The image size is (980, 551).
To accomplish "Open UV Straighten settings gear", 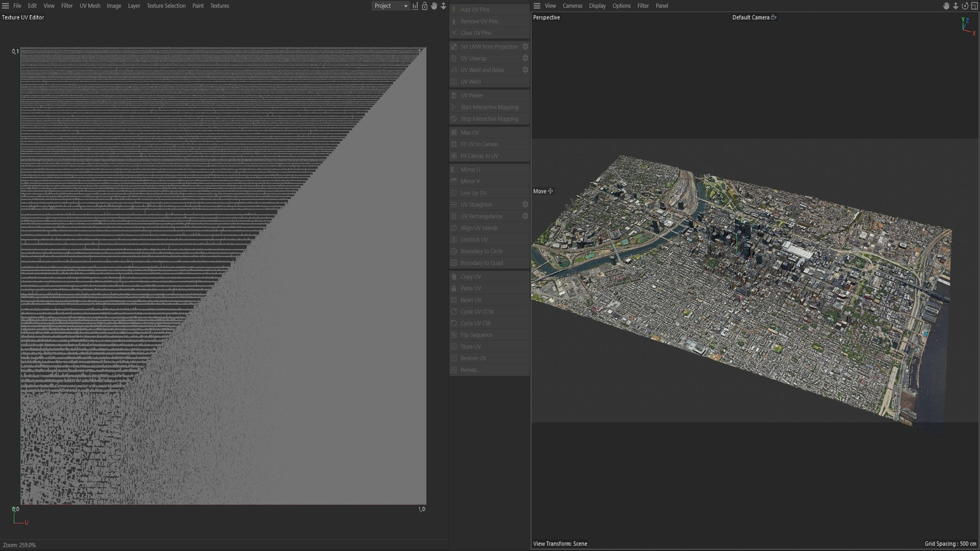I will (525, 205).
